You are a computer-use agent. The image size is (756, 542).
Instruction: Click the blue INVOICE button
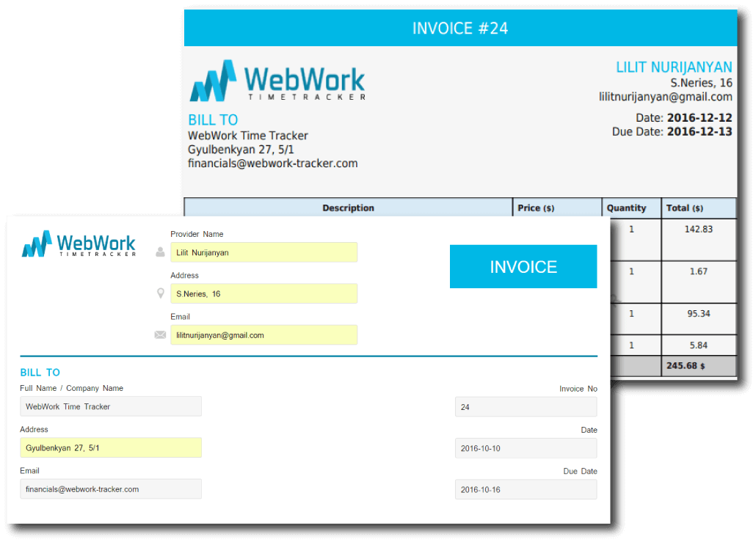[523, 267]
